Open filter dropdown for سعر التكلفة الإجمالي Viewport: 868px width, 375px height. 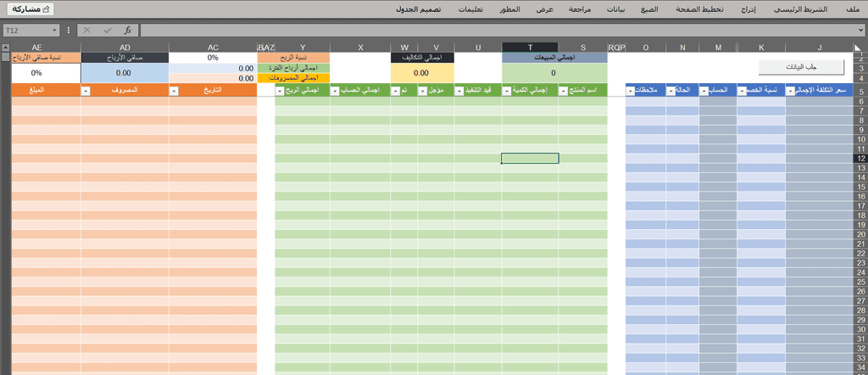[791, 91]
